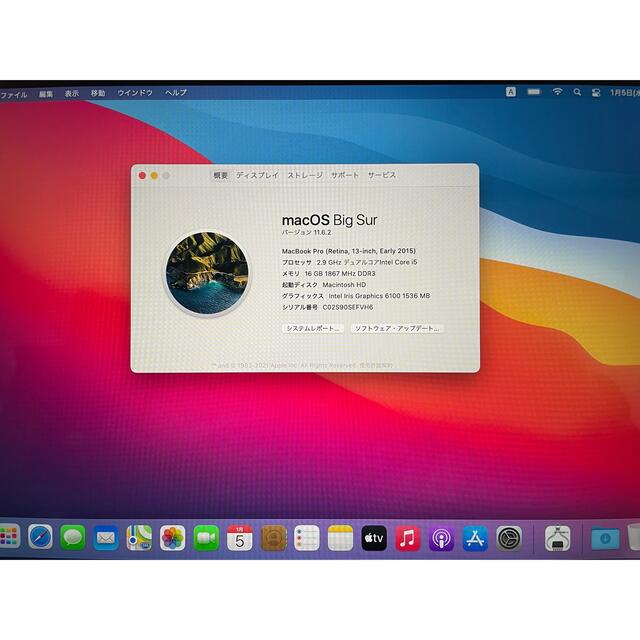The height and width of the screenshot is (640, 640).
Task: Click the ソフトウェア・アップデート button
Action: (x=397, y=329)
